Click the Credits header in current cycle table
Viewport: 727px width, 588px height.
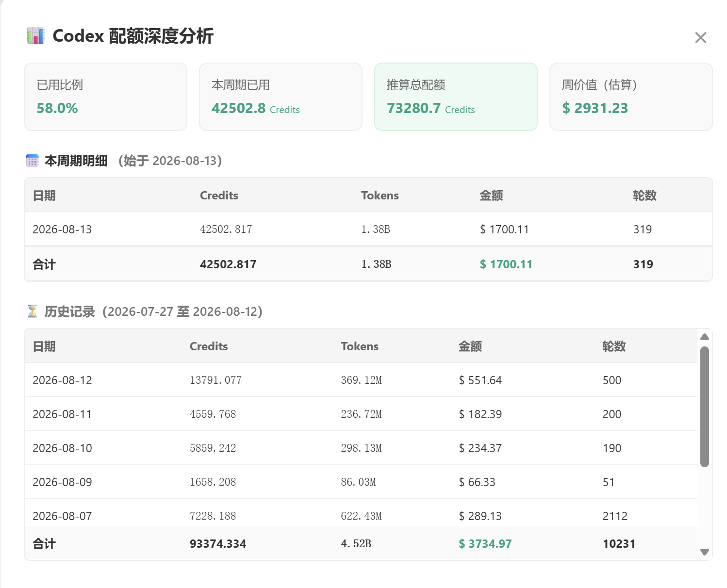219,196
